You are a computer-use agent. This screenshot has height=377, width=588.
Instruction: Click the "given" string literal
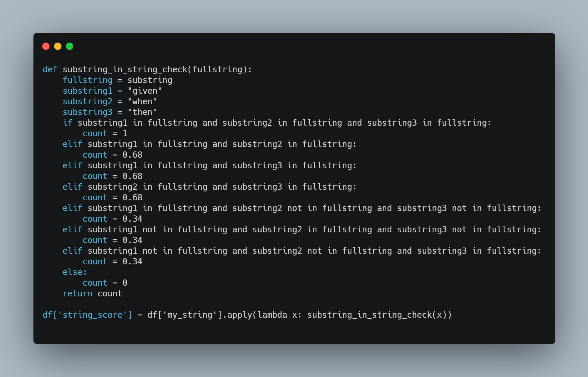coord(145,91)
